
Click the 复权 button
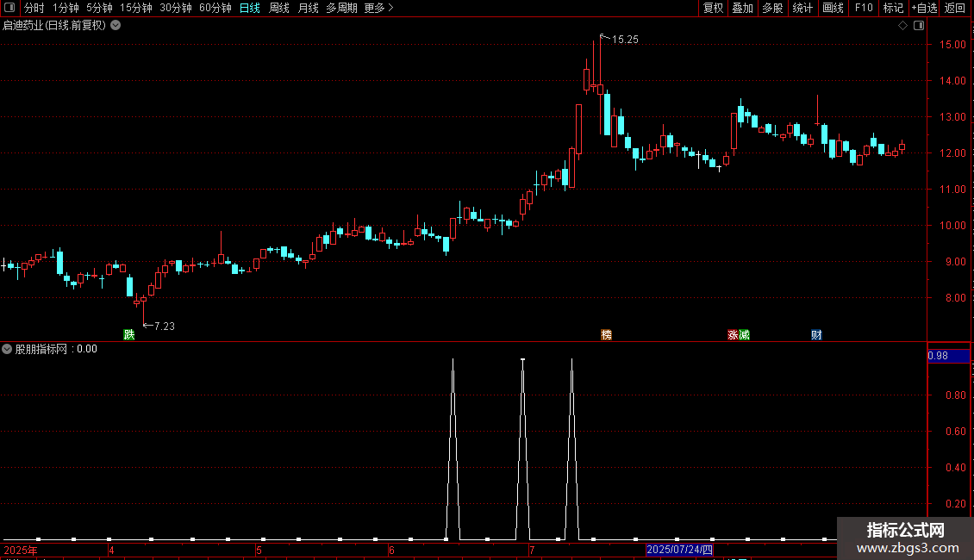pyautogui.click(x=713, y=8)
